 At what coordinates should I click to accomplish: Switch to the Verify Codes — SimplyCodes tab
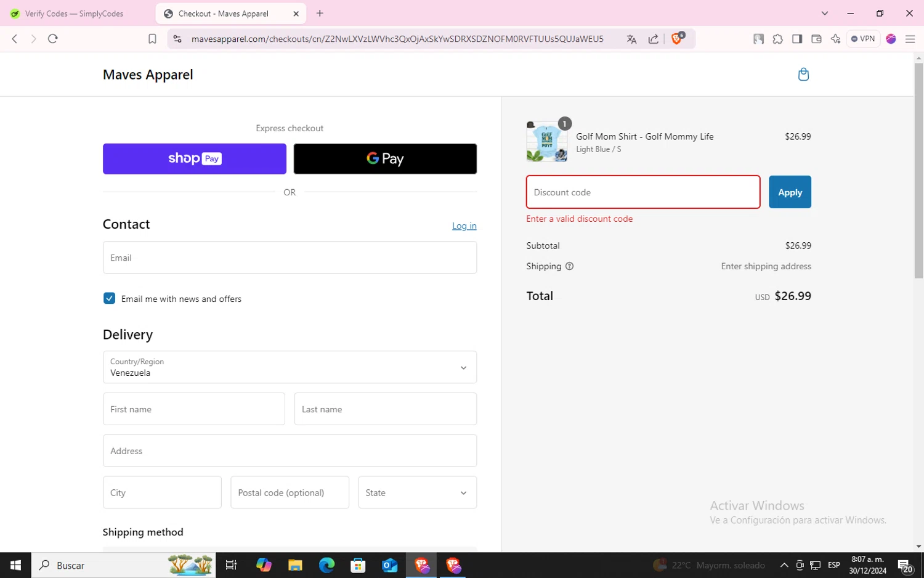coord(75,14)
